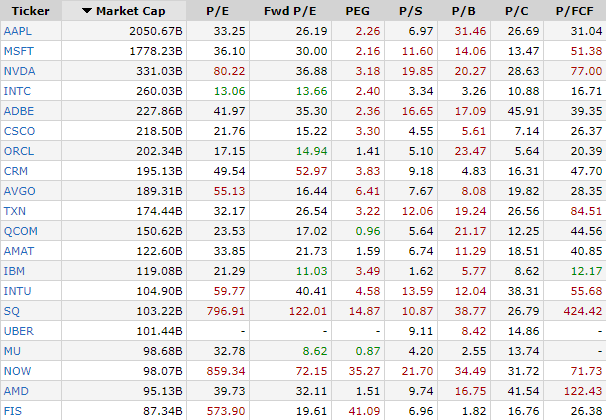Open the FIS ticker link
The height and width of the screenshot is (420, 606).
point(13,411)
